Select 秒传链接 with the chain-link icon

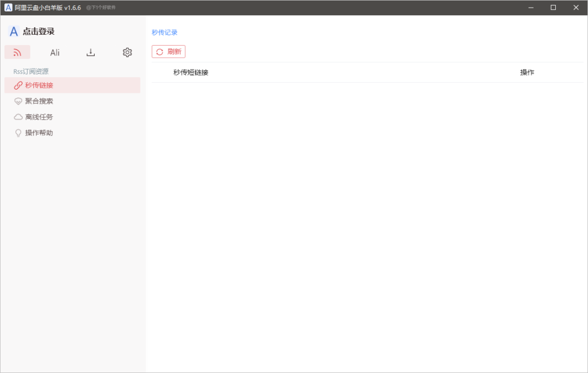38,85
